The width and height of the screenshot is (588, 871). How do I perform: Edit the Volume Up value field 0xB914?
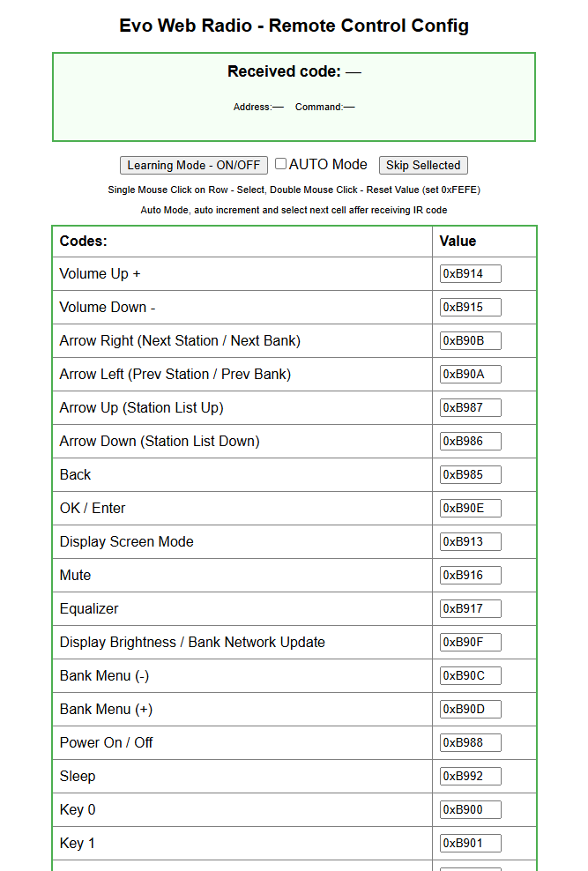470,274
